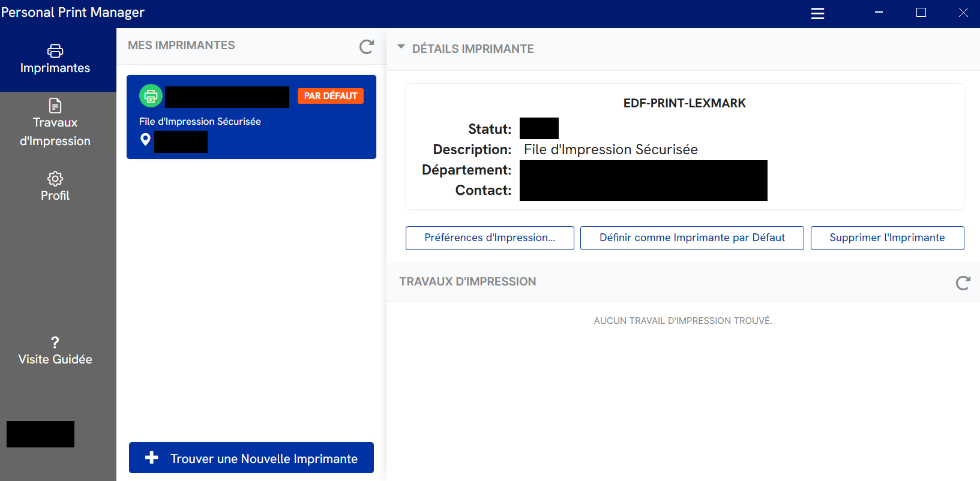Click Supprimer l'Imprimante button
The width and height of the screenshot is (980, 481).
click(887, 238)
